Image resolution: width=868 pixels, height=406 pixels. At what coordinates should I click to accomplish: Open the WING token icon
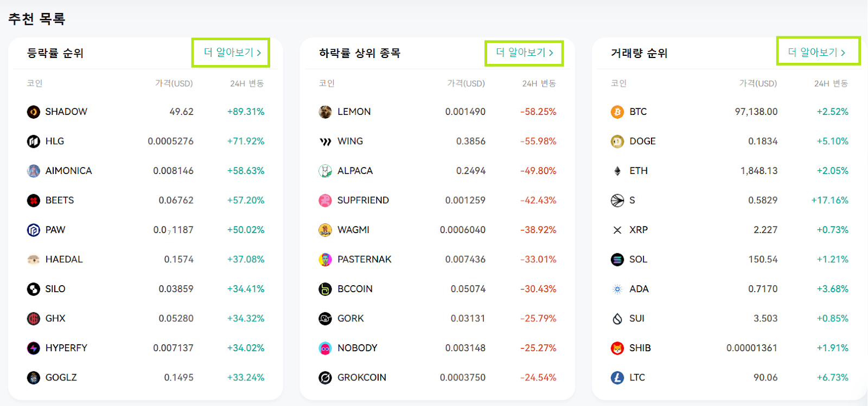(x=325, y=141)
